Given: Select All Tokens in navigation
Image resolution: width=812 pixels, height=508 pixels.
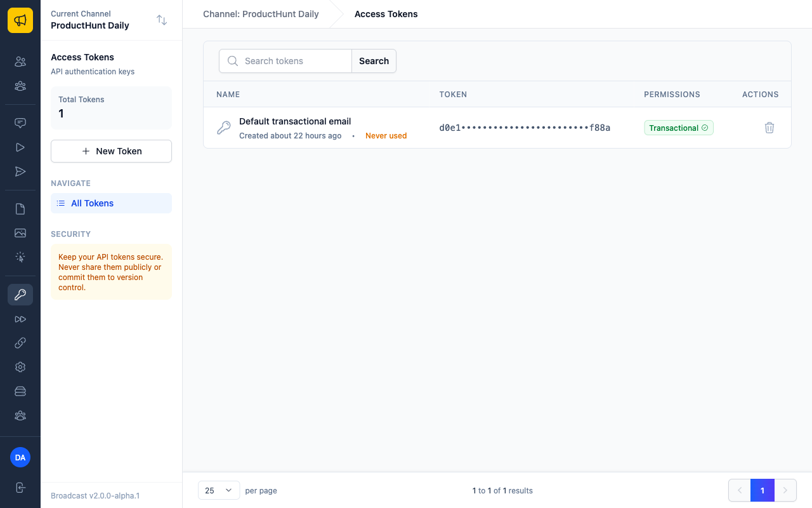Looking at the screenshot, I should pos(111,203).
